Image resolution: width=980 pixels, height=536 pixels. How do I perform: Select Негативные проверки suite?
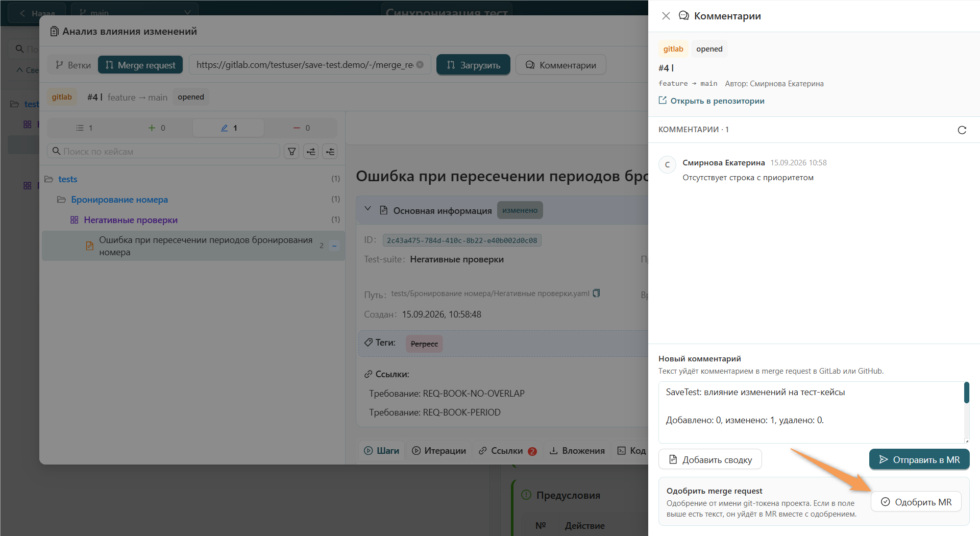(131, 220)
